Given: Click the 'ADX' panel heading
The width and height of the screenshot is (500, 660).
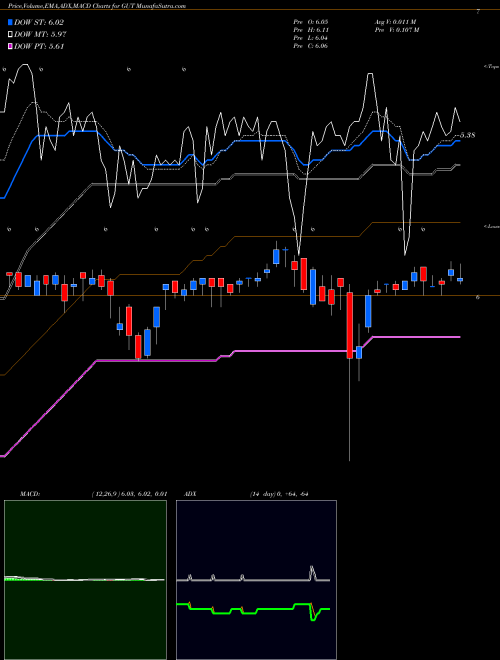Looking at the screenshot, I should coord(191,494).
